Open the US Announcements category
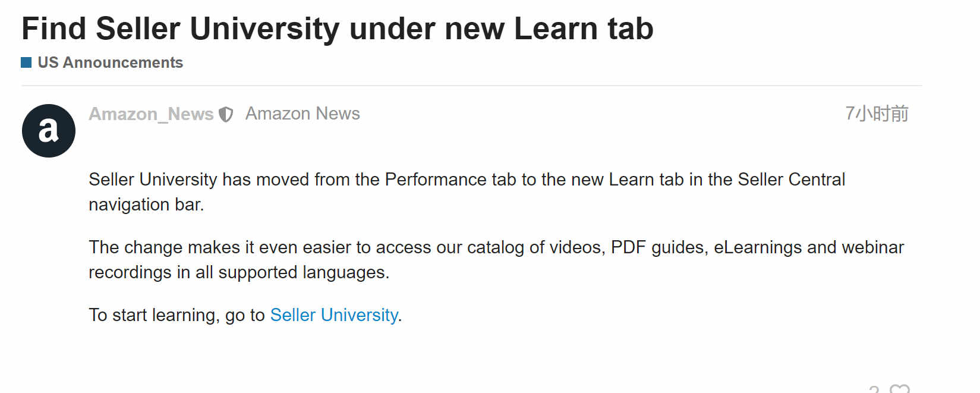980x393 pixels. [x=110, y=62]
